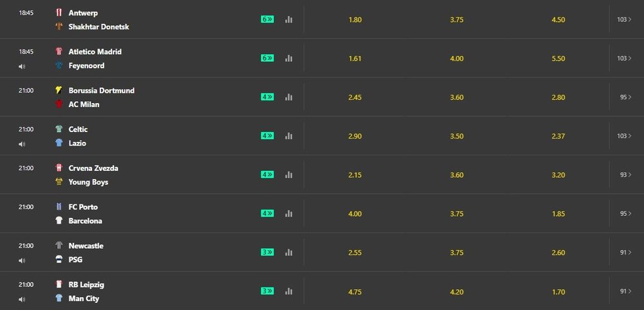
Task: Click green 4 badge for Borussia Dortmund match
Action: [267, 97]
